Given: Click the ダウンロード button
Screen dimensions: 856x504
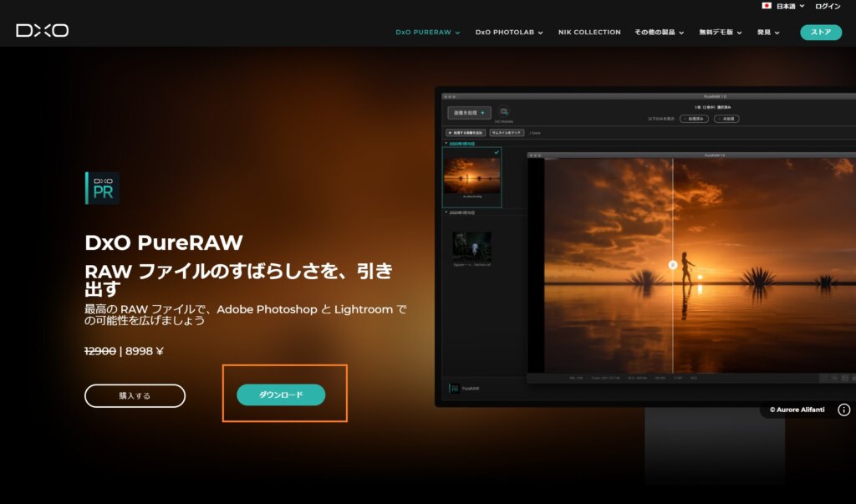Looking at the screenshot, I should 281,395.
